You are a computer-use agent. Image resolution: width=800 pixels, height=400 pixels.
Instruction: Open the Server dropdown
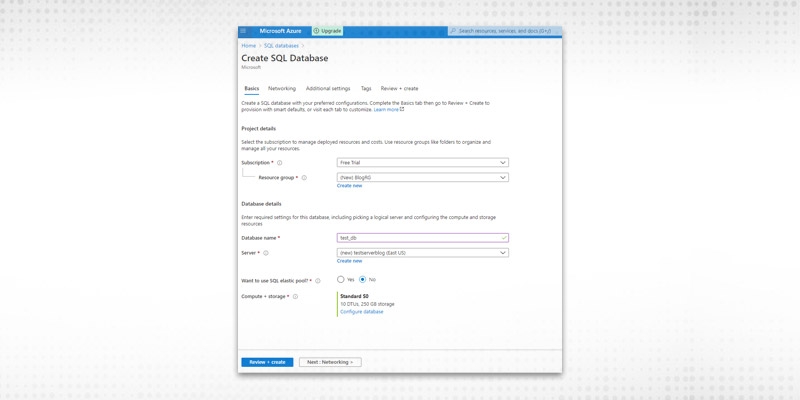pos(422,253)
